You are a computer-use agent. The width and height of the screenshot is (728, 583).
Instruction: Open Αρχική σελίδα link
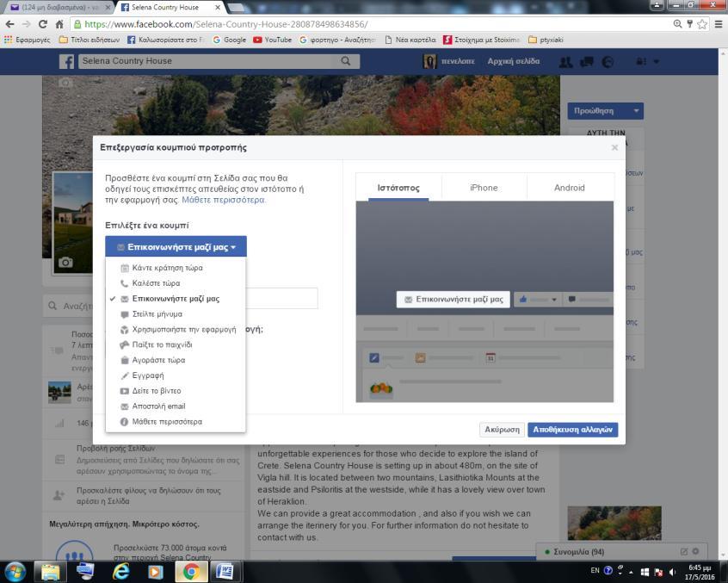coord(514,61)
